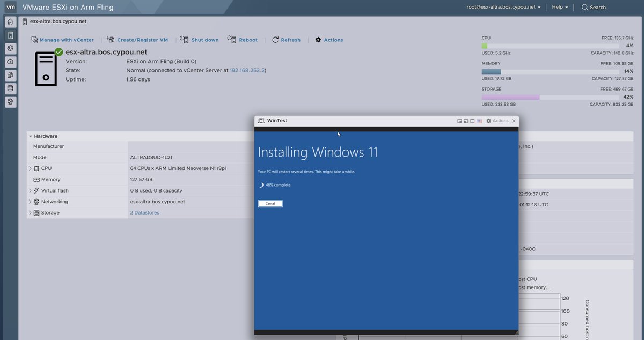Click the Uptime value 1.96 days
Viewport: 644px width, 340px height.
pos(138,79)
